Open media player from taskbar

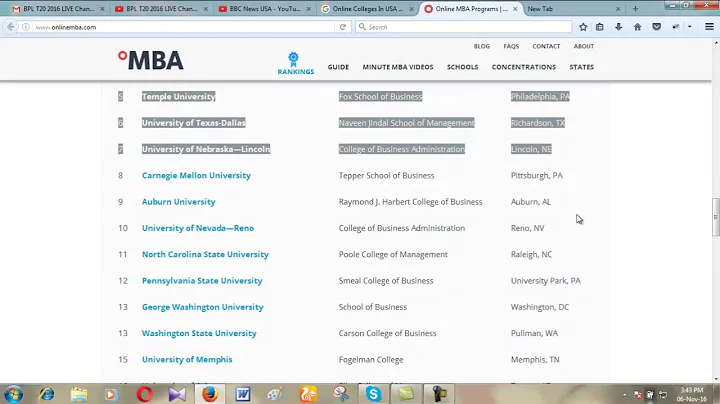point(111,394)
